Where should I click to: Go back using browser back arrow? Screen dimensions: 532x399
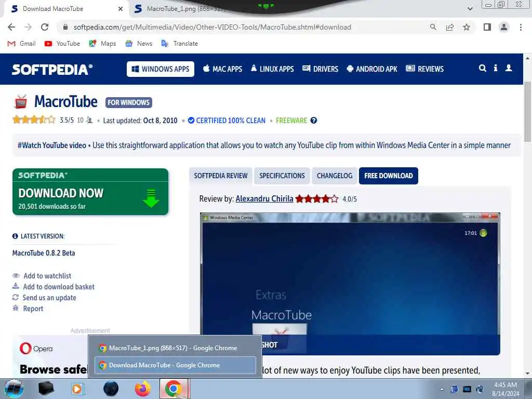tap(11, 27)
